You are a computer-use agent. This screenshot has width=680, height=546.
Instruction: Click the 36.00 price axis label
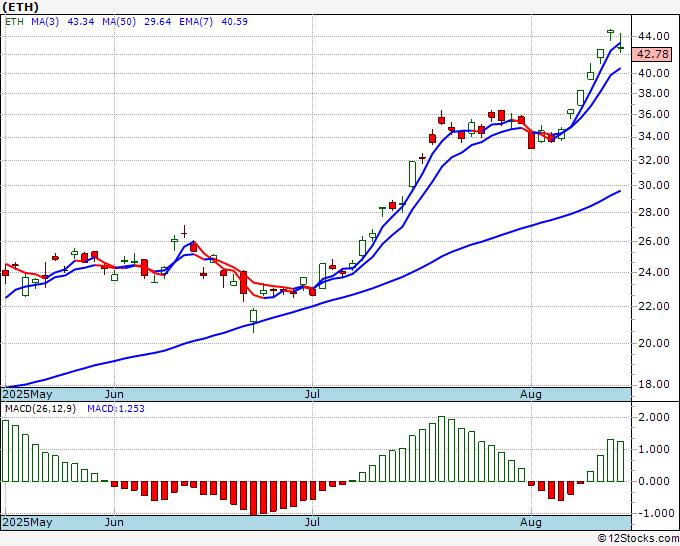(654, 114)
